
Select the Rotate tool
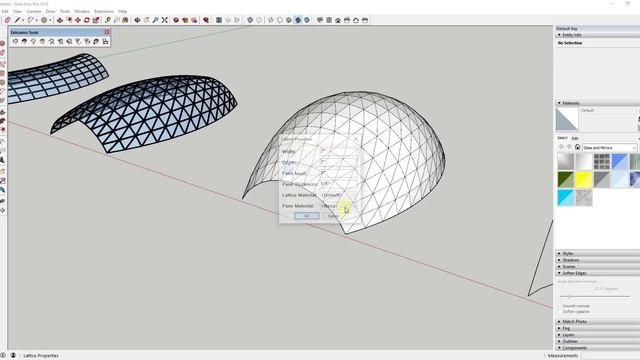pyautogui.click(x=87, y=20)
